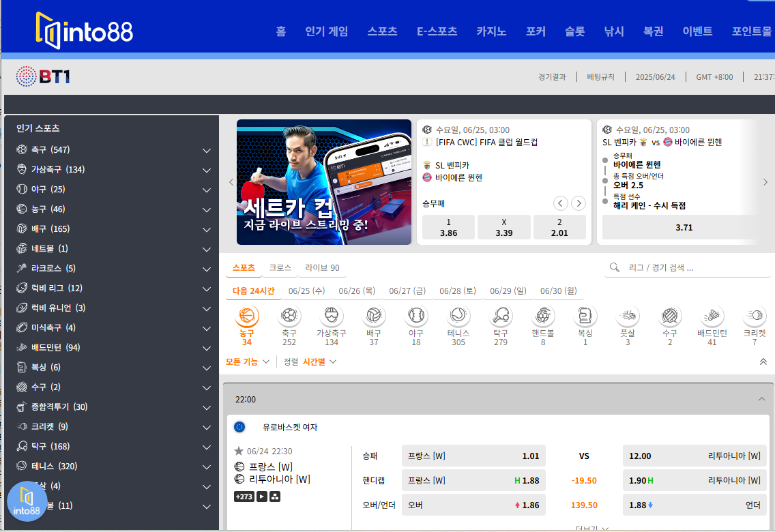775x532 pixels.
Task: Click the combo bet odds 3.71
Action: [684, 227]
